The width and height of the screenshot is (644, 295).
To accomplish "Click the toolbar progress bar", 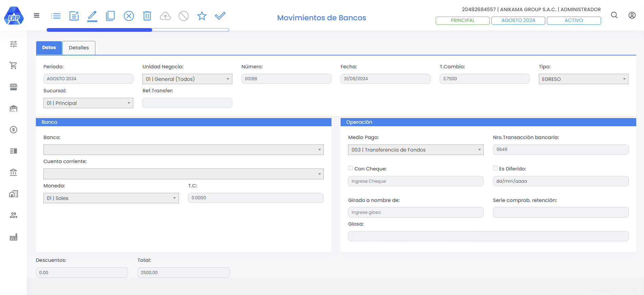I will point(138,30).
